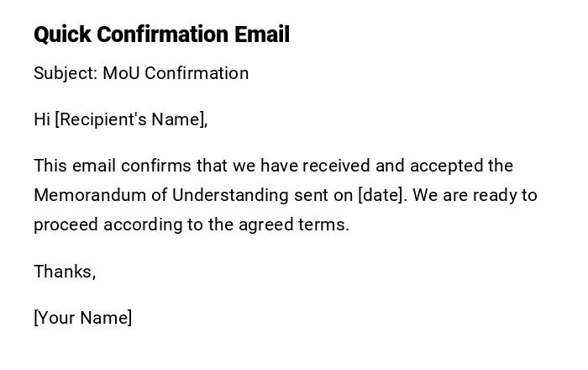
Task: Click the word "Subject:" in the subject line
Action: (66, 73)
